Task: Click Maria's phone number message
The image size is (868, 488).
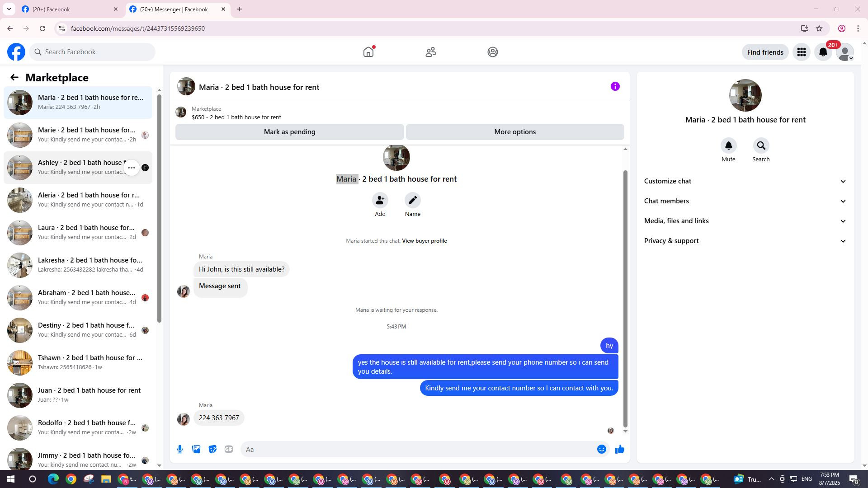Action: tap(219, 418)
